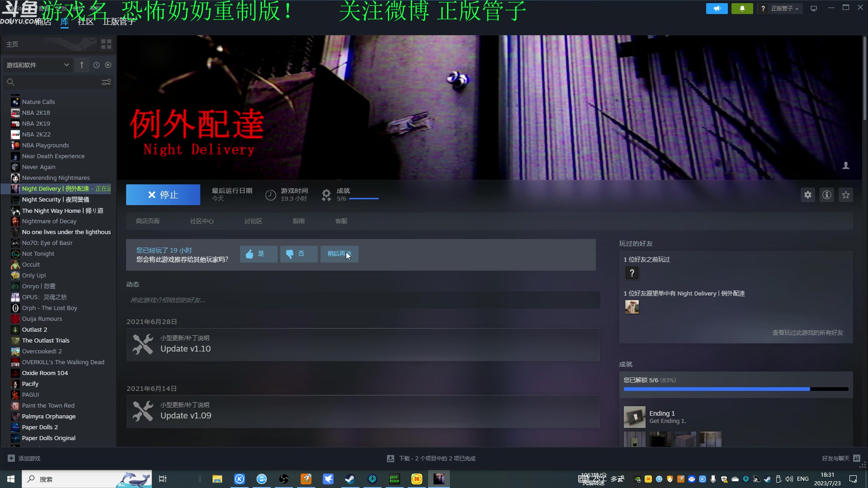Select Pacify in library list
The image size is (868, 488).
[30, 384]
